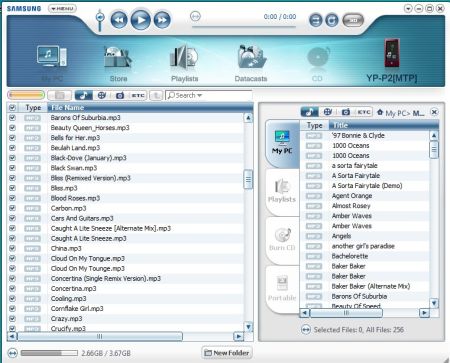
Task: Select Bachelorette in the right list
Action: (x=350, y=256)
